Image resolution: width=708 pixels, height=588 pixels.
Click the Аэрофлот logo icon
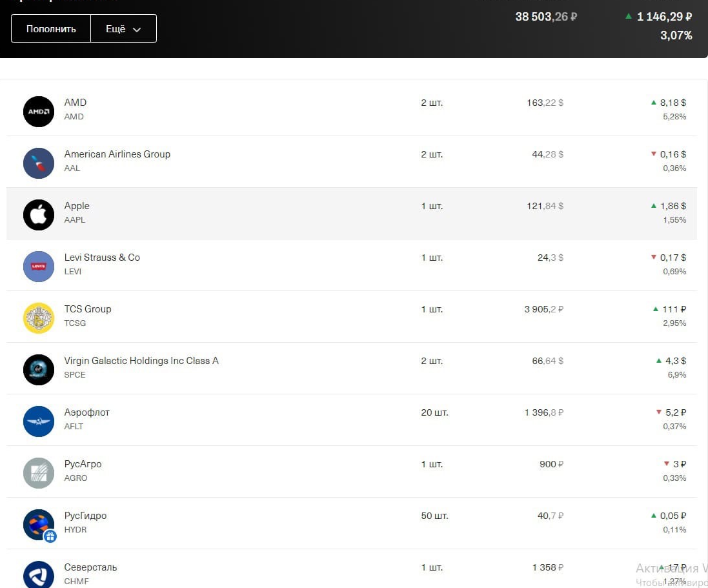click(39, 421)
